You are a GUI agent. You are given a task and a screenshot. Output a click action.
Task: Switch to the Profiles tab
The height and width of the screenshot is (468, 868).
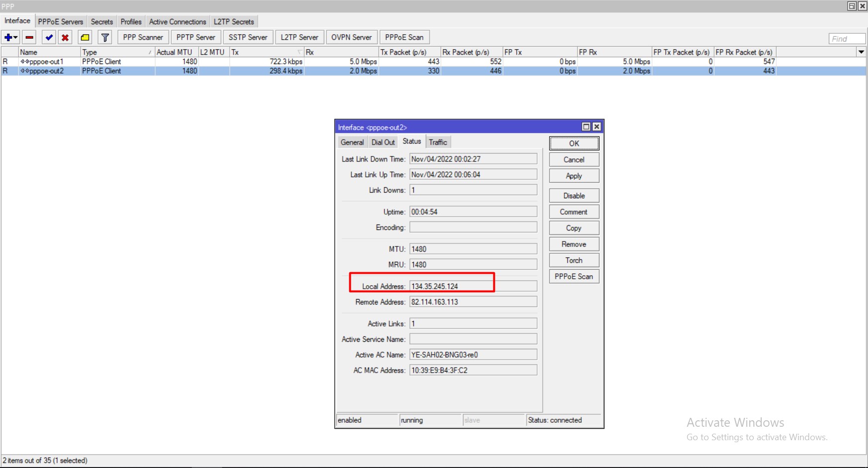131,22
